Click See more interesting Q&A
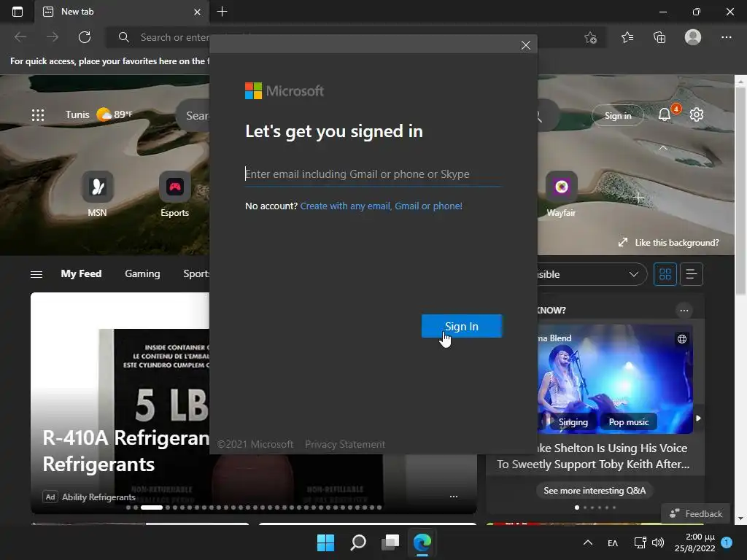Screen dimensions: 747x560 coord(595,491)
